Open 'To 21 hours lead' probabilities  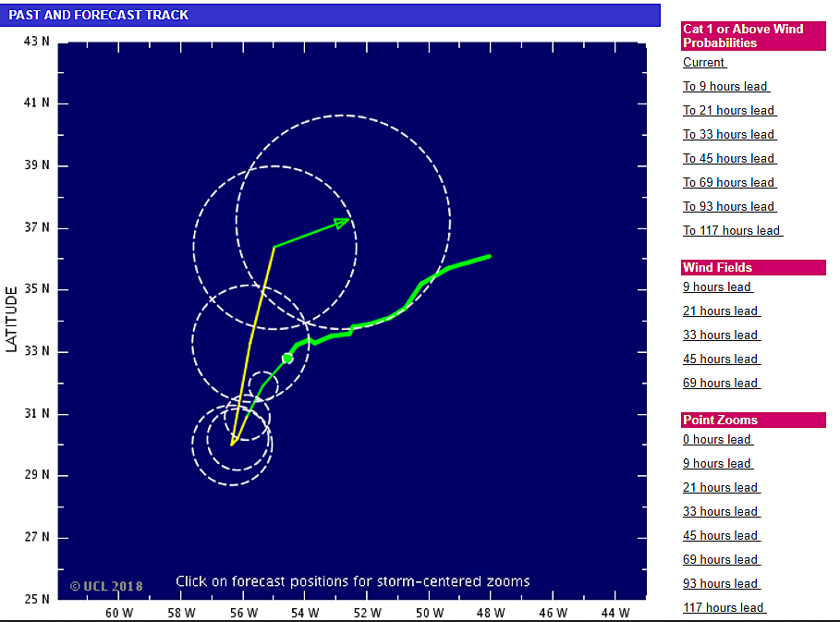pos(729,110)
